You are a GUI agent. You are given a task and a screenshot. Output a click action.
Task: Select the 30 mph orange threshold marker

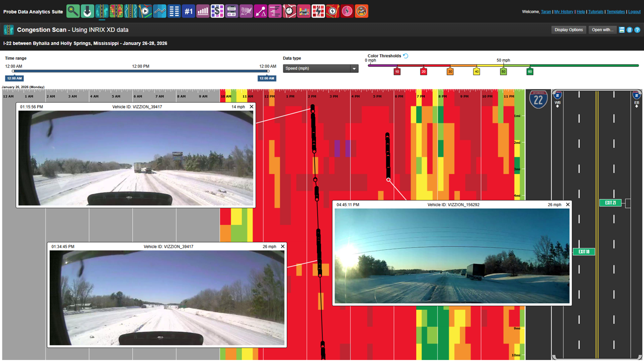pyautogui.click(x=450, y=71)
